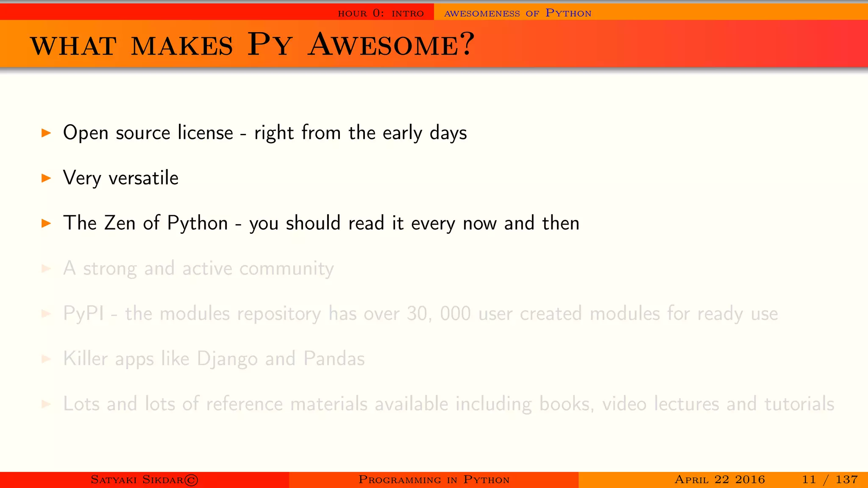Click faded bullet 'A strong and active community'
The image size is (868, 488).
coord(198,268)
